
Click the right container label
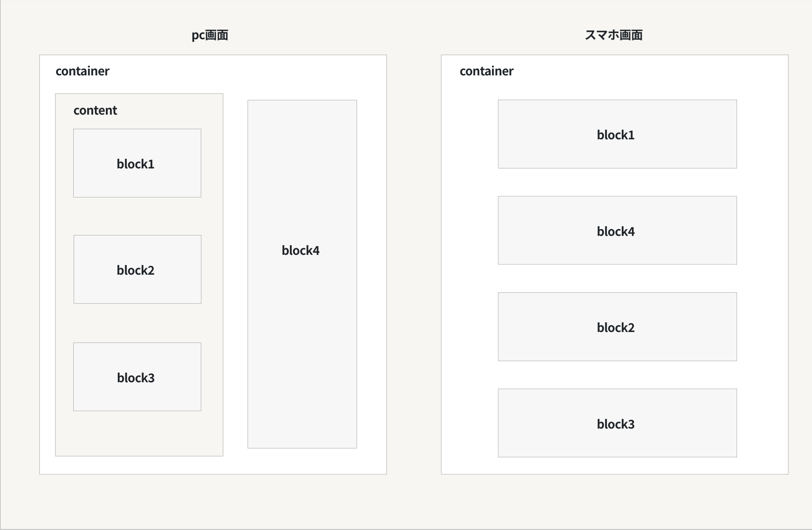click(x=487, y=71)
